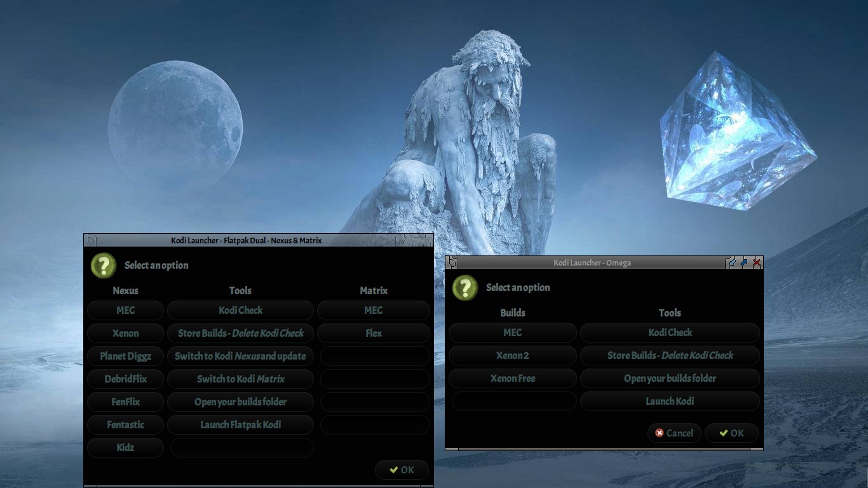Close the Flatpak Dual launcher window
Screen dimensions: 868x488
click(x=427, y=240)
